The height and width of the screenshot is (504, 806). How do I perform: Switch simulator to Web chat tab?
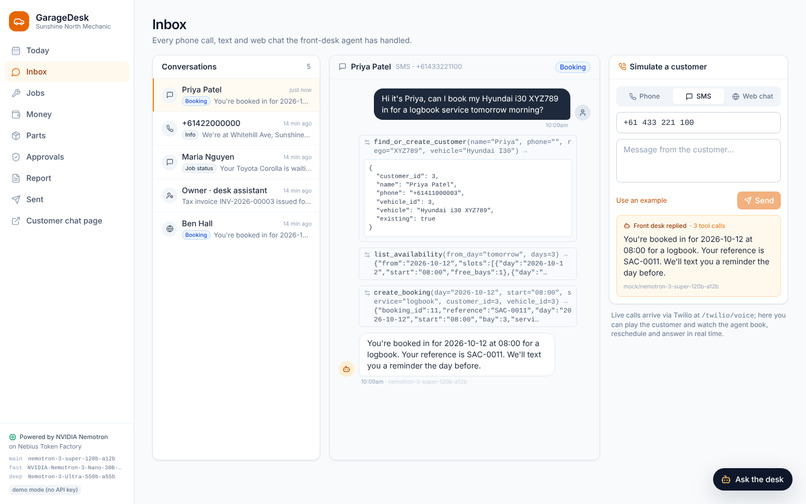[752, 96]
